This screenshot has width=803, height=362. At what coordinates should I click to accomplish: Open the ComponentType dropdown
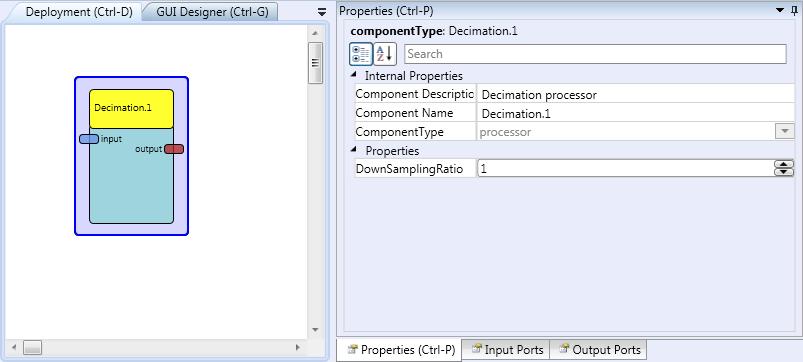point(785,132)
